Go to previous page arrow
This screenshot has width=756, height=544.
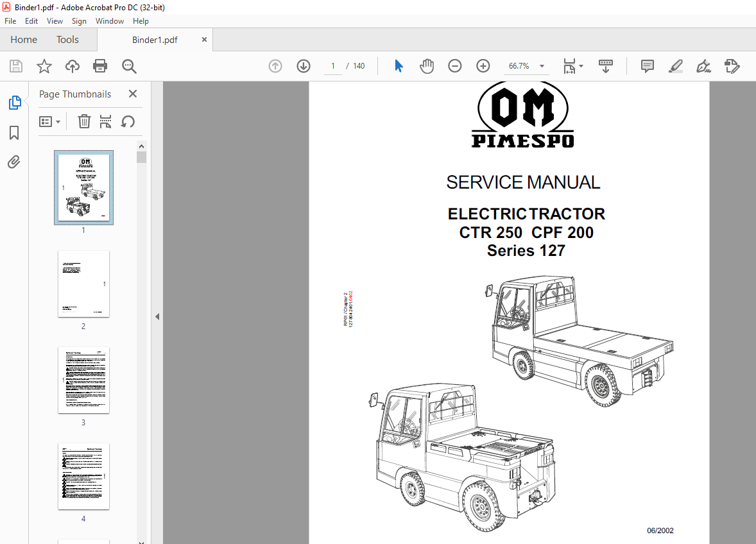coord(275,66)
